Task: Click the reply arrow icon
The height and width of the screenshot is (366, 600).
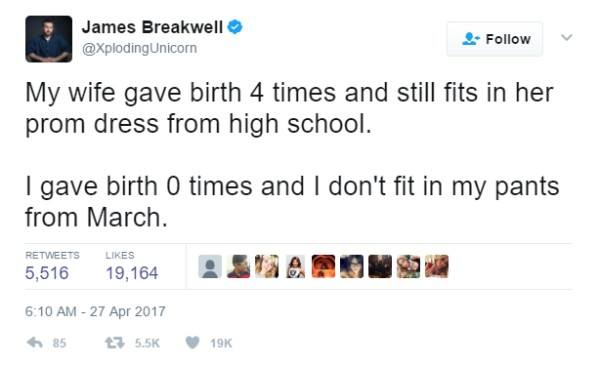Action: tap(35, 342)
